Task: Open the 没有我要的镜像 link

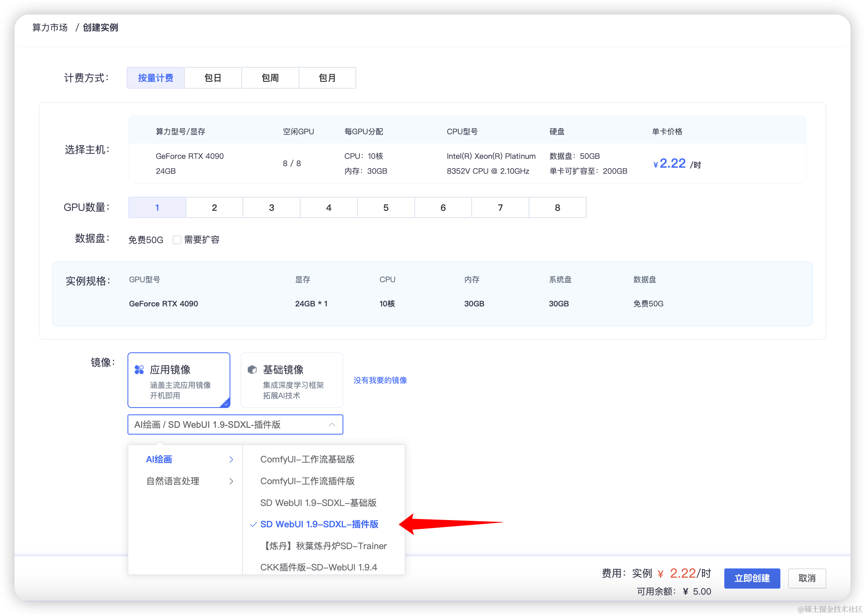Action: 380,380
